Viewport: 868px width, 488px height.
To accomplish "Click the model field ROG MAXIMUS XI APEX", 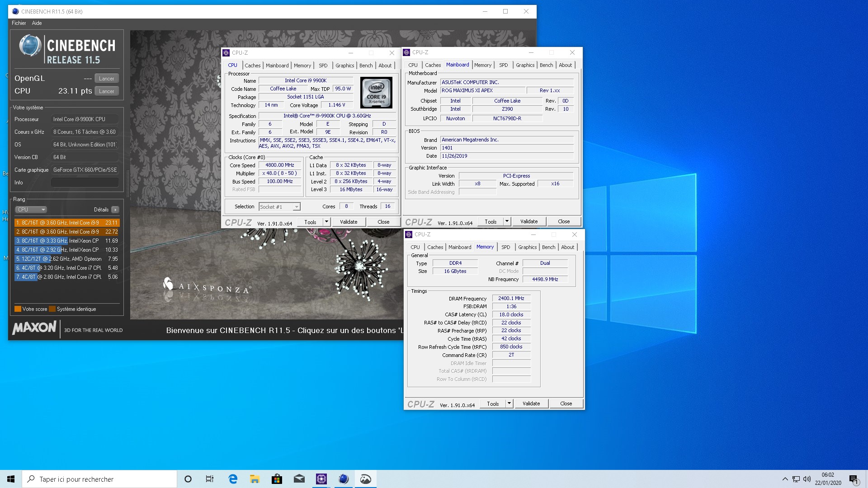I will point(483,91).
